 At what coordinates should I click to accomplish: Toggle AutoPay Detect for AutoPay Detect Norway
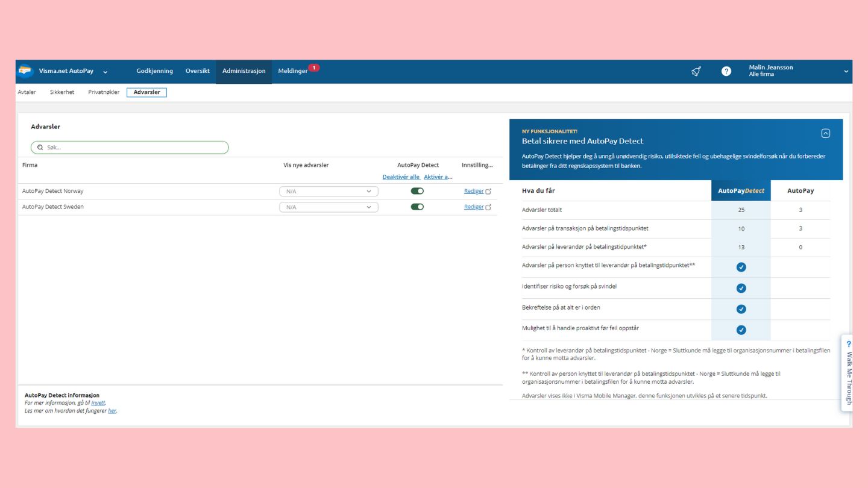417,191
